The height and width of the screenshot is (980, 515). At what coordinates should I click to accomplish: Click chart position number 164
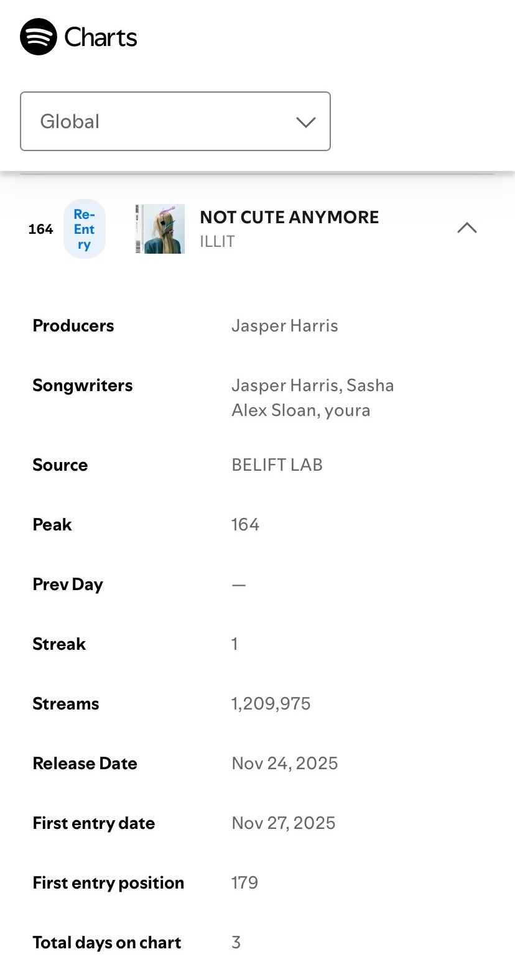point(41,229)
